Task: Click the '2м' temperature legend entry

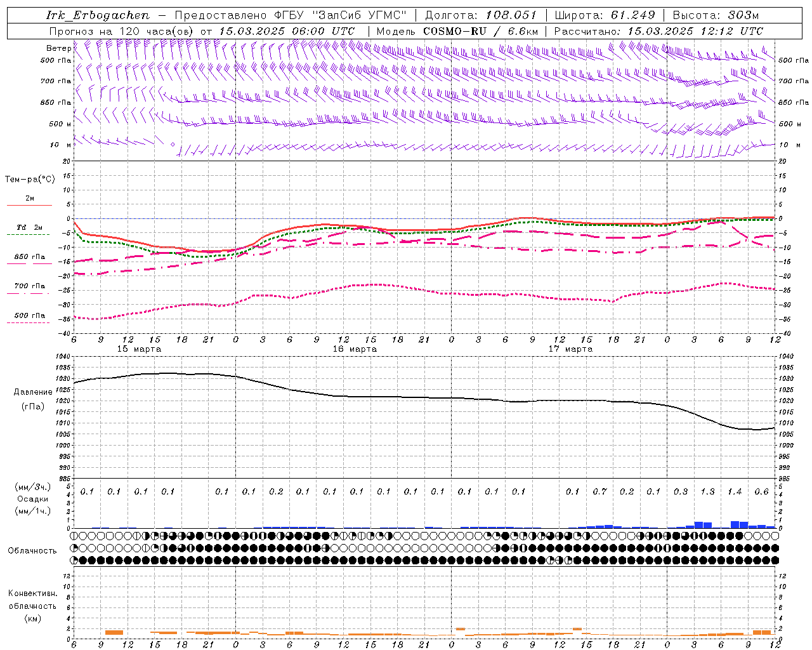Action: (x=30, y=199)
